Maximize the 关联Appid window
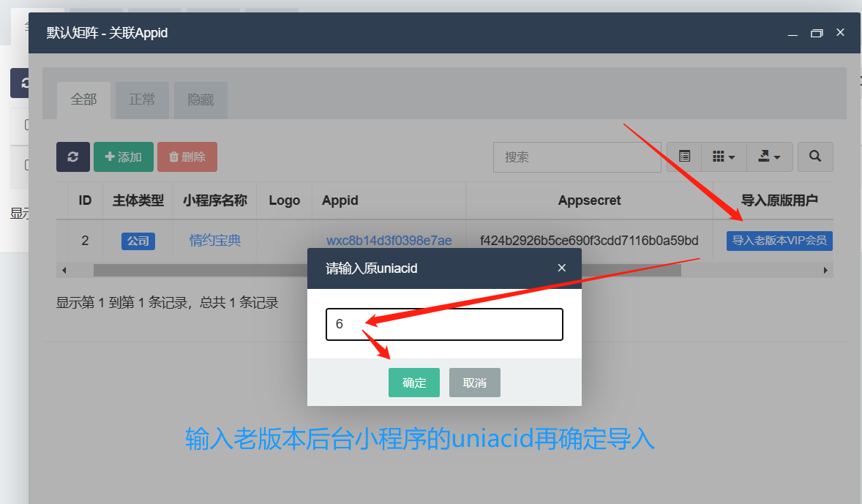 point(817,33)
